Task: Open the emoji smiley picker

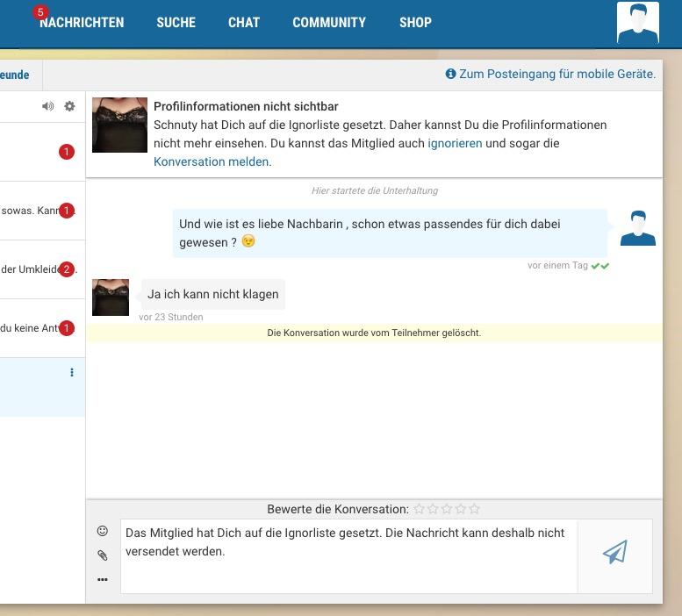Action: point(103,531)
